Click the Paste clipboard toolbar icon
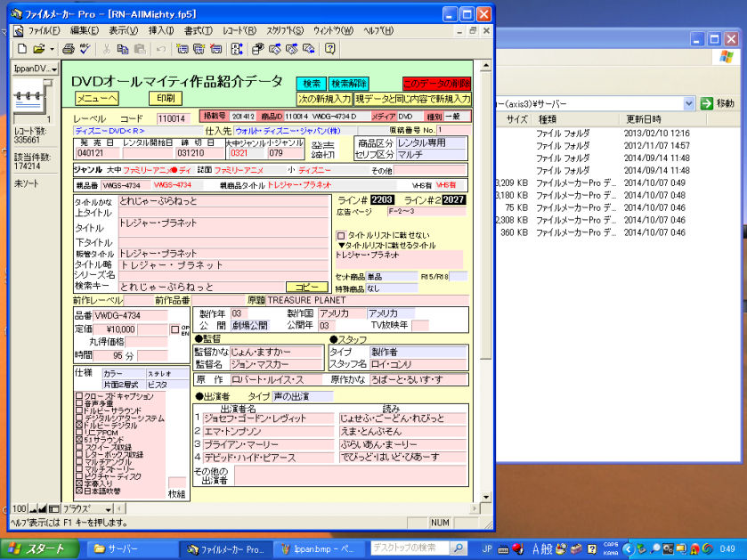This screenshot has height=560, width=747. [x=140, y=49]
